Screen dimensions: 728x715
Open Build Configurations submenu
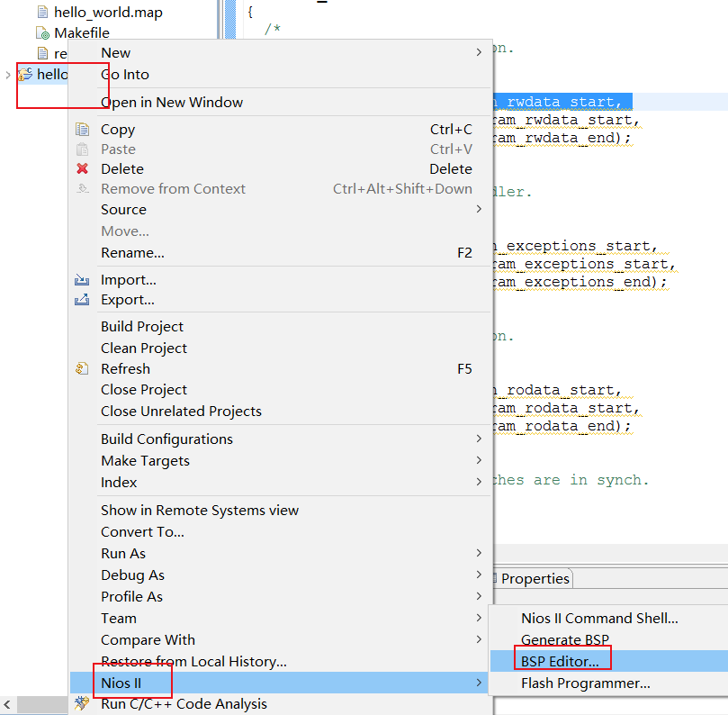(281, 439)
